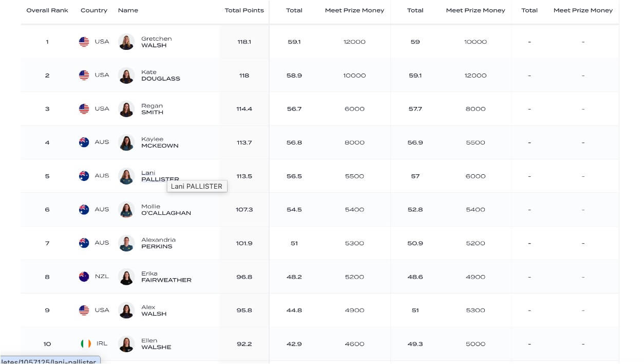Screen dimensions: 644x364
Task: Click Mollie O'Callaghan's profile picture
Action: 126,210
